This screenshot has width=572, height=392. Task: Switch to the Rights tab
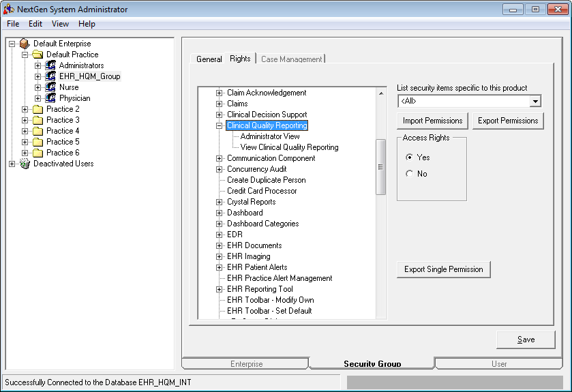pyautogui.click(x=240, y=59)
